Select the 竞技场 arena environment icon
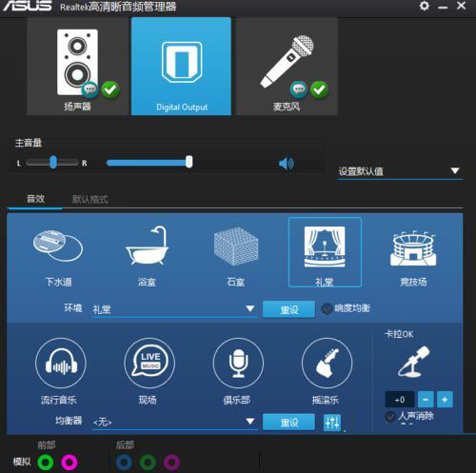This screenshot has height=473, width=476. coord(413,247)
